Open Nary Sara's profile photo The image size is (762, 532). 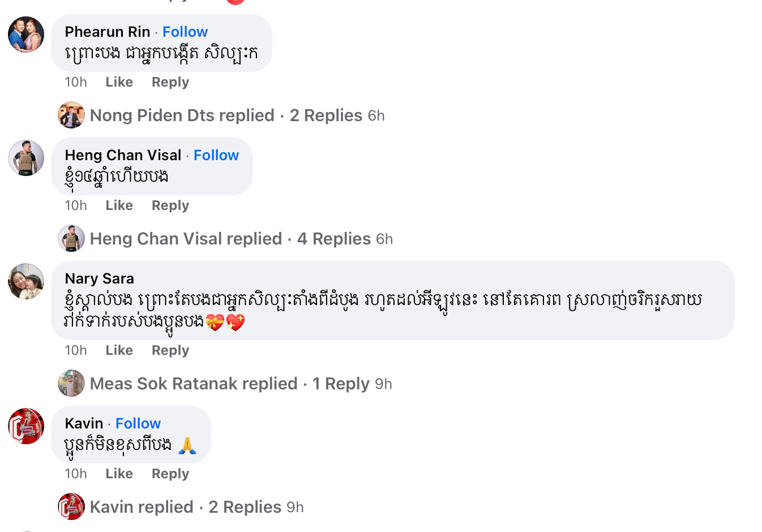[26, 281]
